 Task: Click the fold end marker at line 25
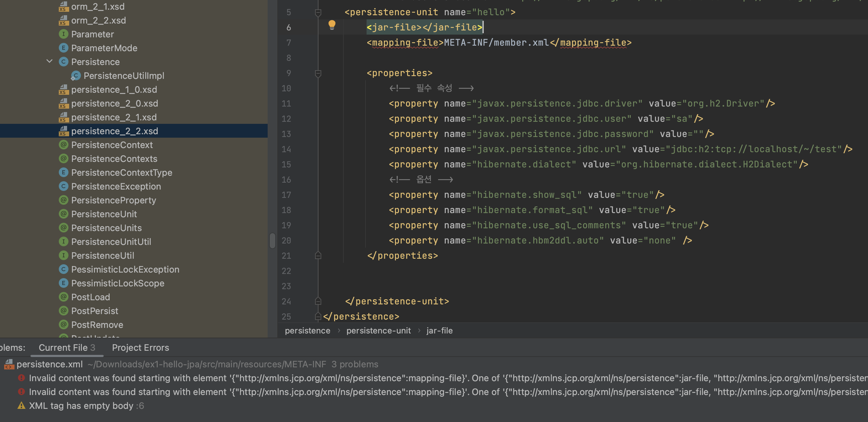point(318,316)
